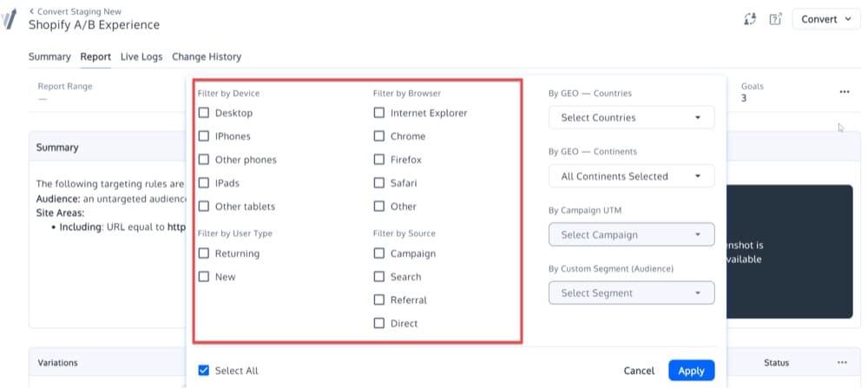
Task: Click the switch accounts sync icon
Action: tap(750, 19)
